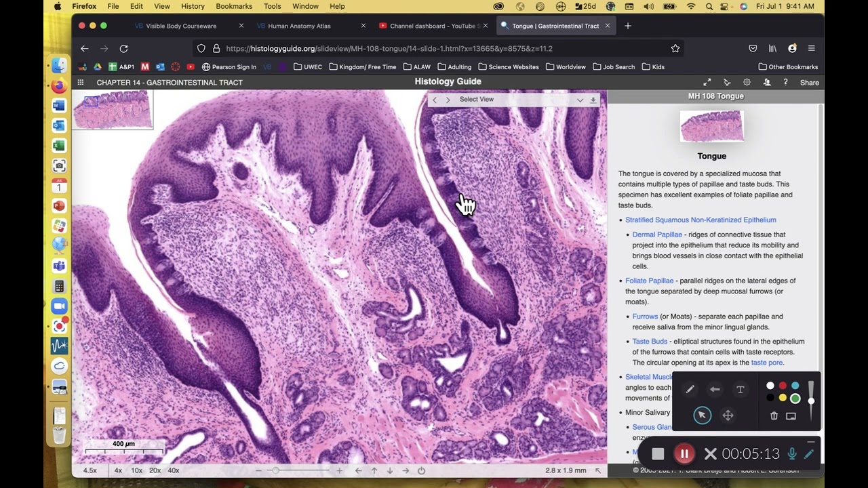Open the Dermal Papillae link

pyautogui.click(x=657, y=235)
